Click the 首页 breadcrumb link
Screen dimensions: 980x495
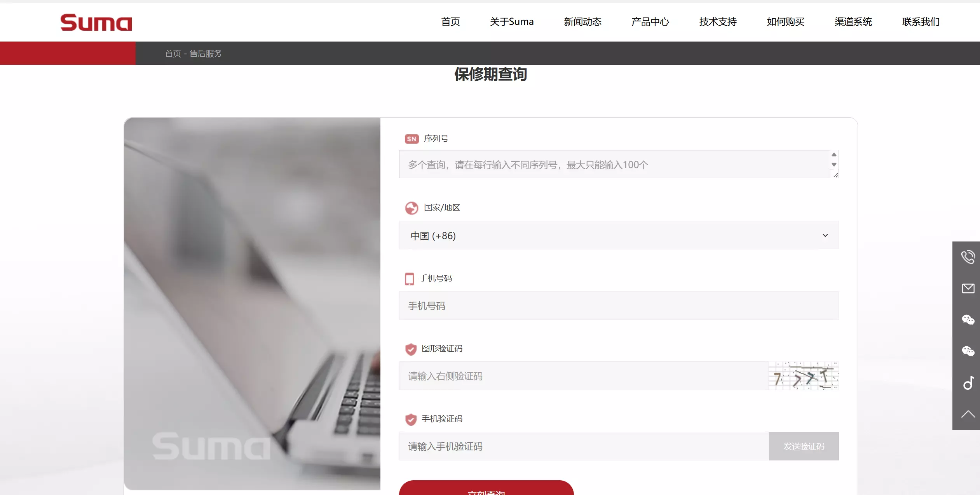click(x=173, y=54)
